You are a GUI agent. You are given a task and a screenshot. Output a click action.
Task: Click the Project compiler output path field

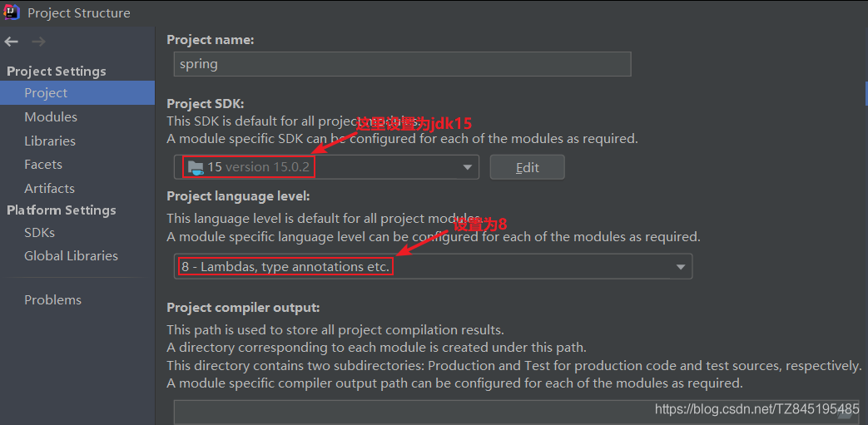[518, 413]
